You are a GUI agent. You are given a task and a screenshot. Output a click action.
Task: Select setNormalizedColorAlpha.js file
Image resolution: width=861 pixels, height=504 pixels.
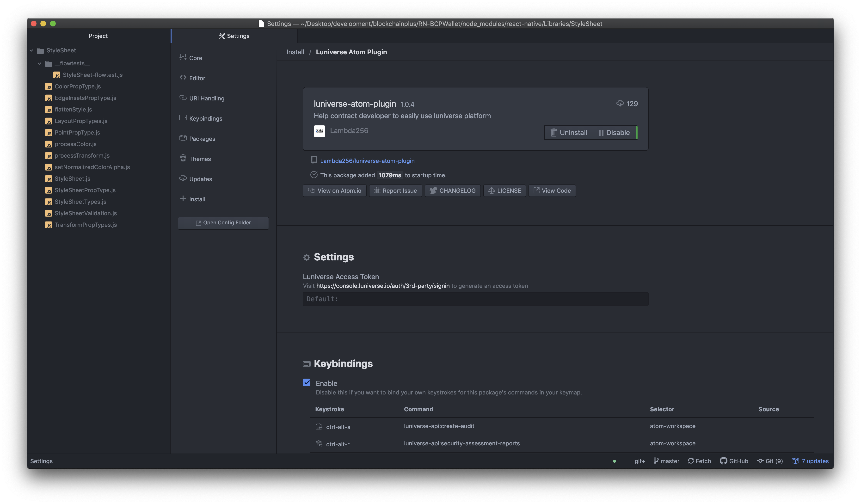(x=92, y=167)
